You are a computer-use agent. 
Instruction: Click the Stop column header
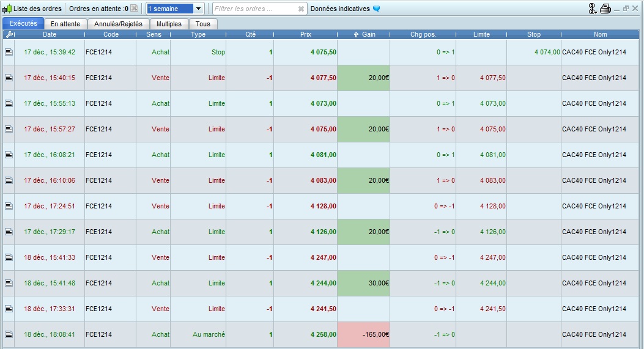tap(534, 34)
